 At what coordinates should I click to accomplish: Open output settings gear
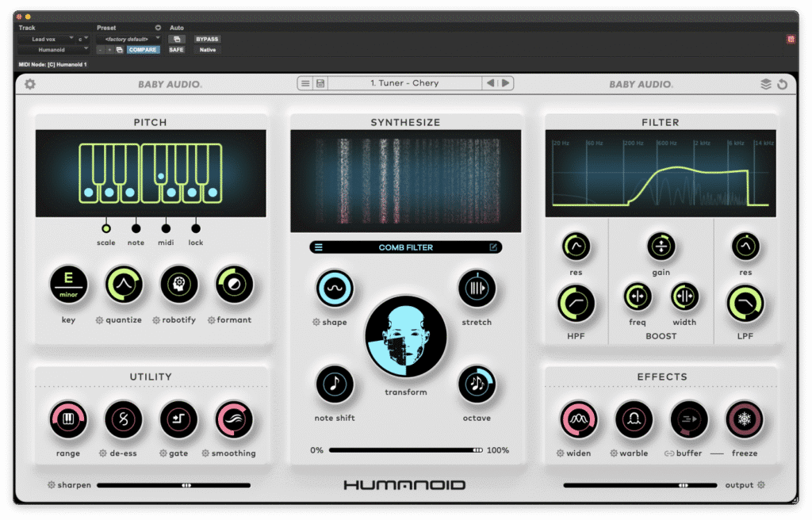pos(761,485)
